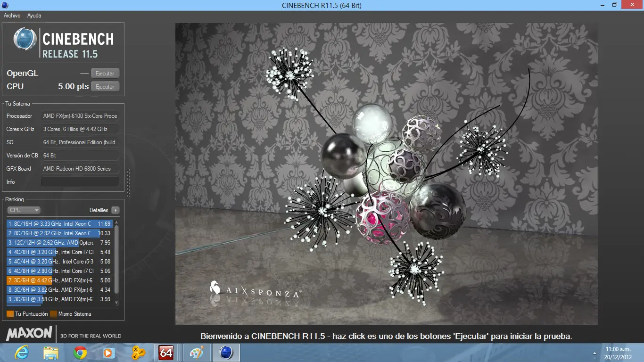Select ranking row 5, Intel Core i5 4C/4H

tap(59, 262)
